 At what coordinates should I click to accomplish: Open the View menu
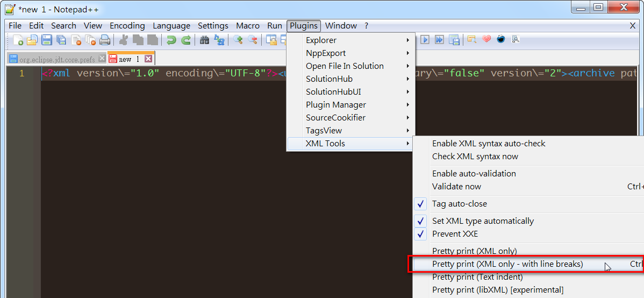(x=93, y=26)
